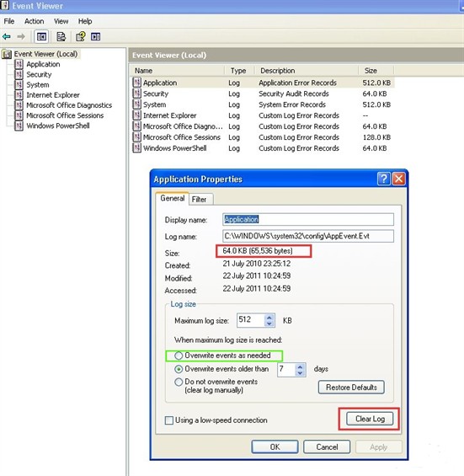464x476 pixels.
Task: Click the Application row icon in list
Action: pyautogui.click(x=137, y=83)
